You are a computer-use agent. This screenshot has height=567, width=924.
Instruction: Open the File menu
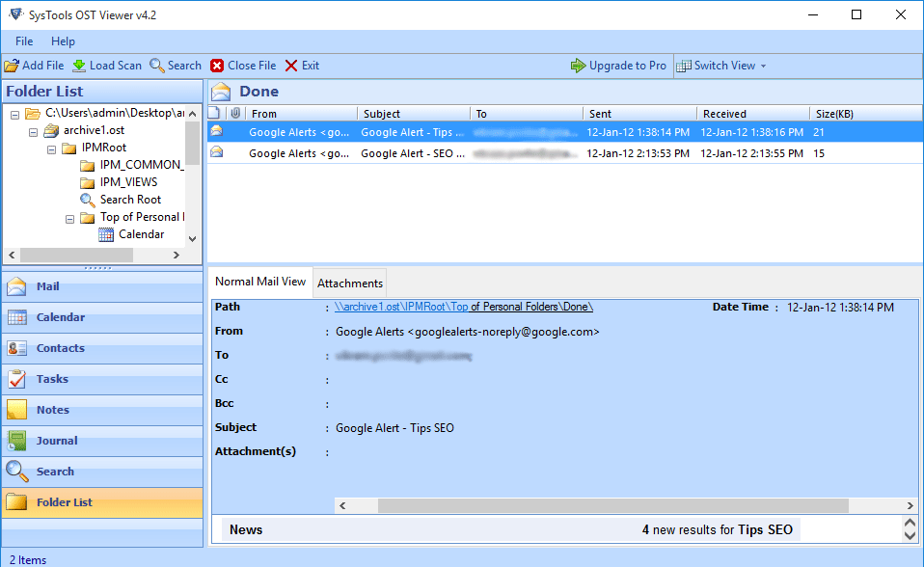(23, 41)
